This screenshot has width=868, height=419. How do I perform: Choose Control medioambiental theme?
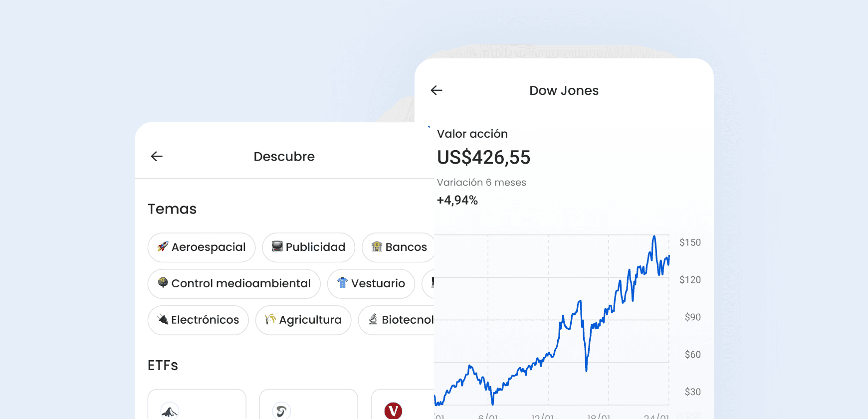coord(234,284)
